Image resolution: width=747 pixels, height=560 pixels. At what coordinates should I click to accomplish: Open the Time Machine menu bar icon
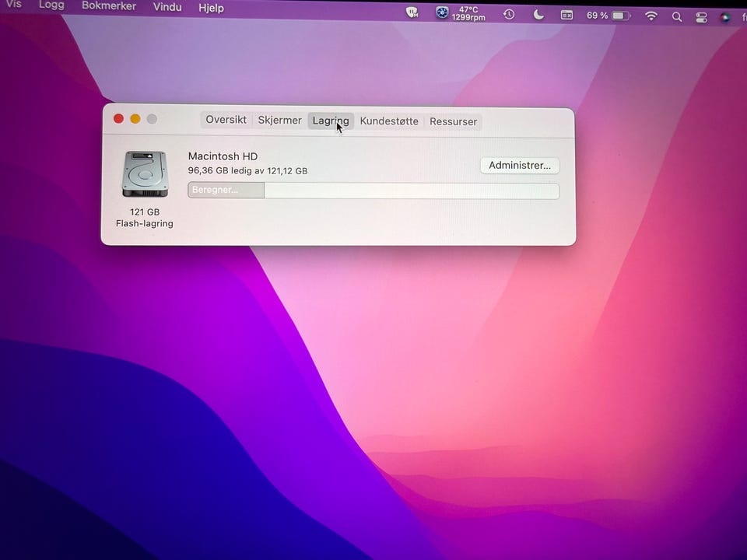point(509,15)
